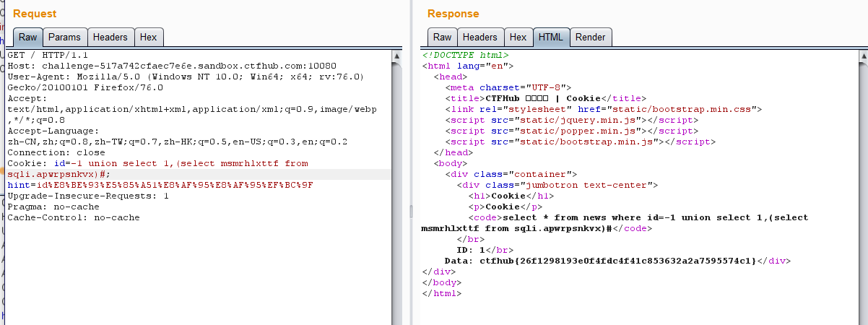Click the Upgrade-Insecure-Requests line
The image size is (868, 325).
88,196
